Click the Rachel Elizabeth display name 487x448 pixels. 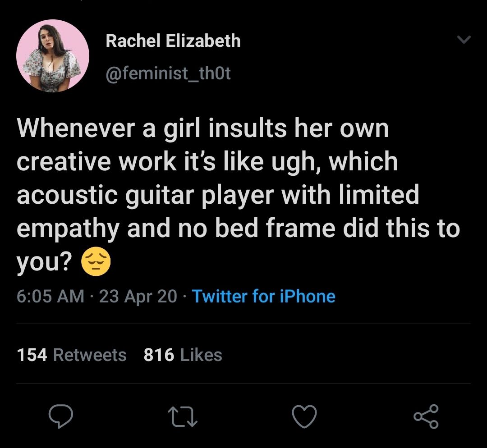click(173, 41)
